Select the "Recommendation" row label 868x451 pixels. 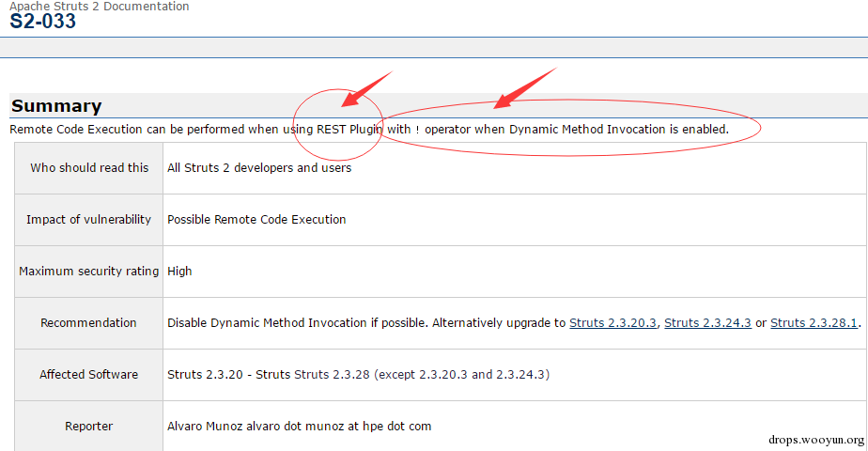(89, 323)
